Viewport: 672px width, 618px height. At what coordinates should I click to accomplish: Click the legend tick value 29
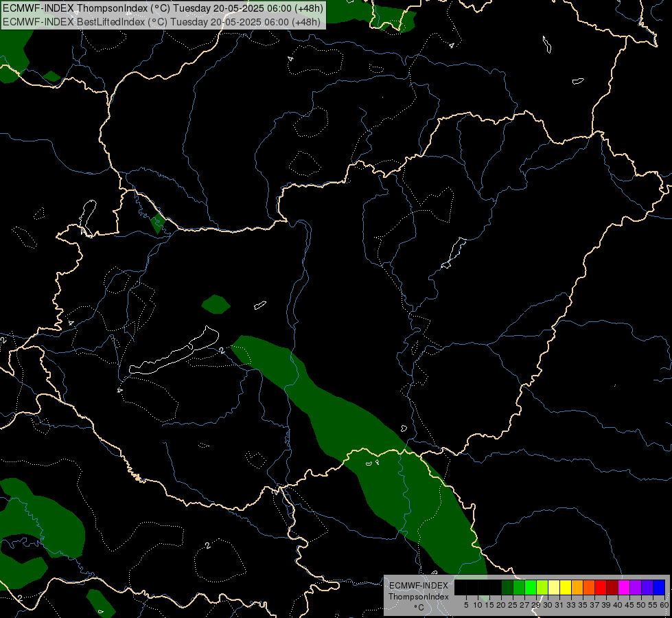click(x=536, y=605)
